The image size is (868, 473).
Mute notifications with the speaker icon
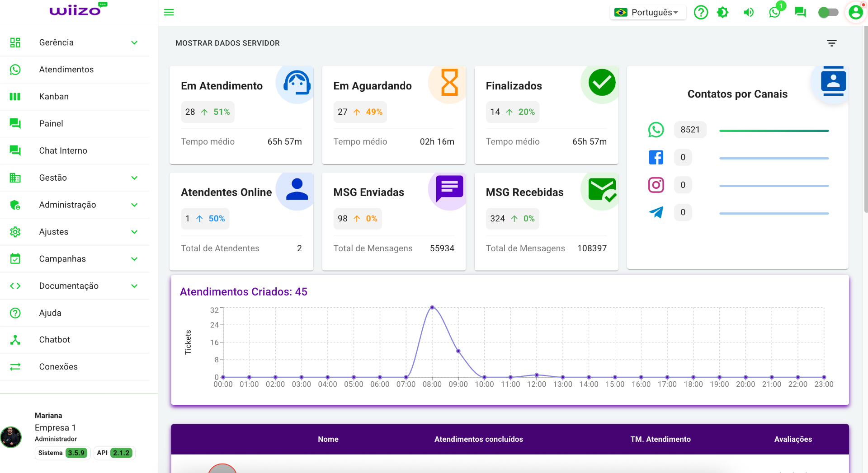point(749,12)
